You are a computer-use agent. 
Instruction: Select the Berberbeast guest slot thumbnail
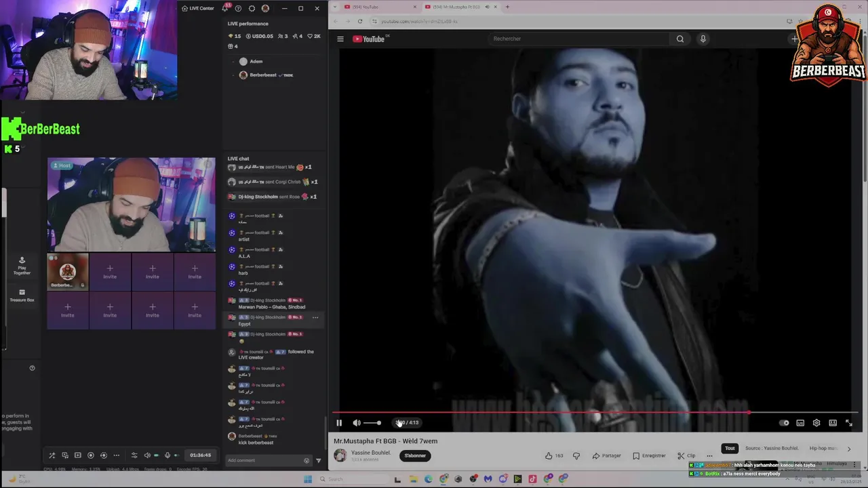click(68, 271)
